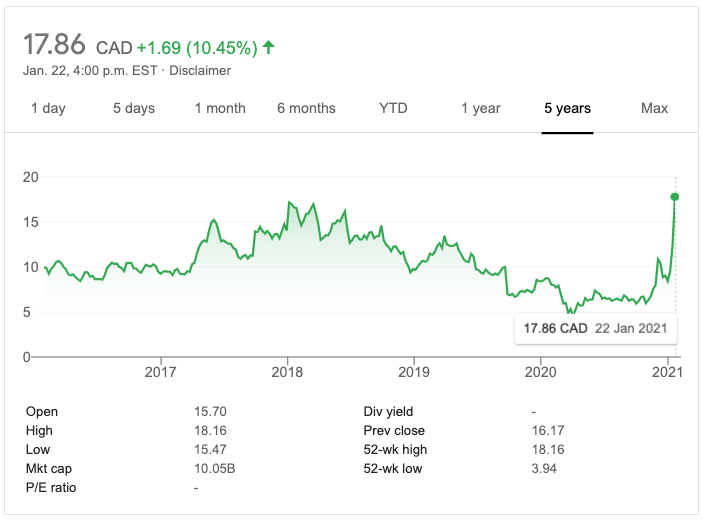Screen dimensions: 703x520
Task: Click the 2021 axis label
Action: click(667, 372)
